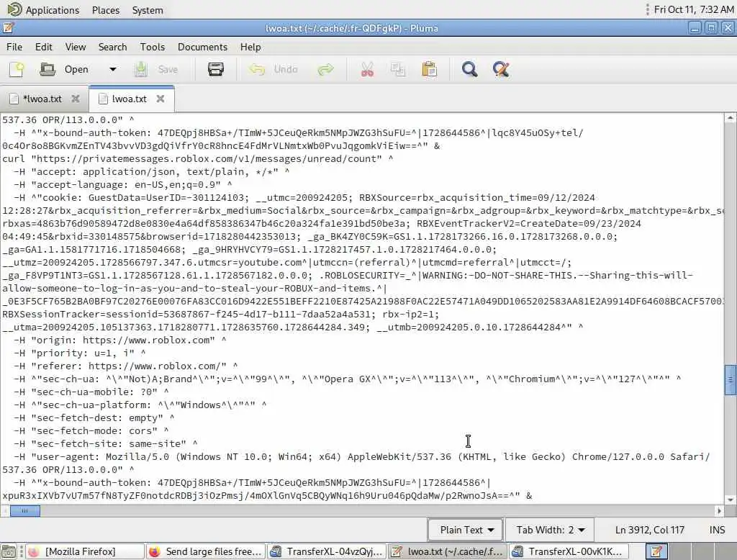
Task: Click the 'sec-fetch-mode: cors' line
Action: tap(91, 430)
